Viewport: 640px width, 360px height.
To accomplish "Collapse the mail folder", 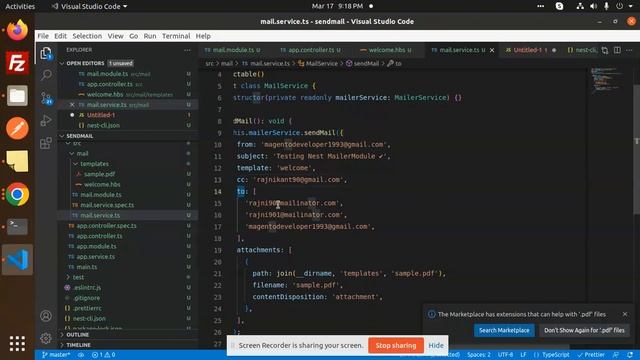I will [82, 153].
